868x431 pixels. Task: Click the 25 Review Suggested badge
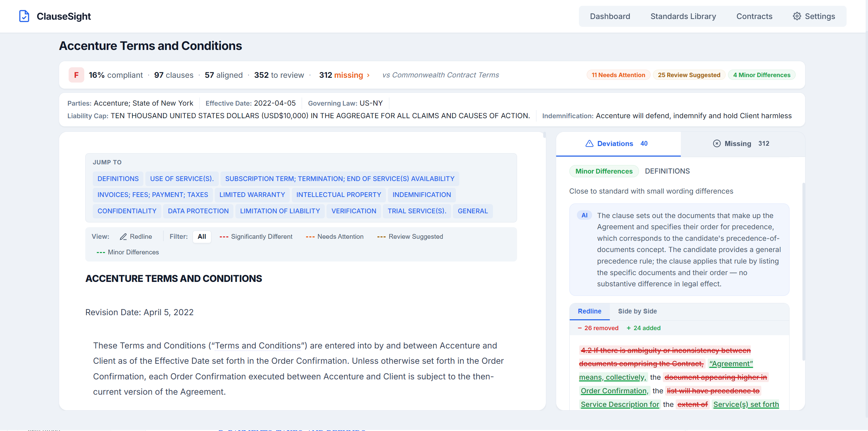(689, 75)
